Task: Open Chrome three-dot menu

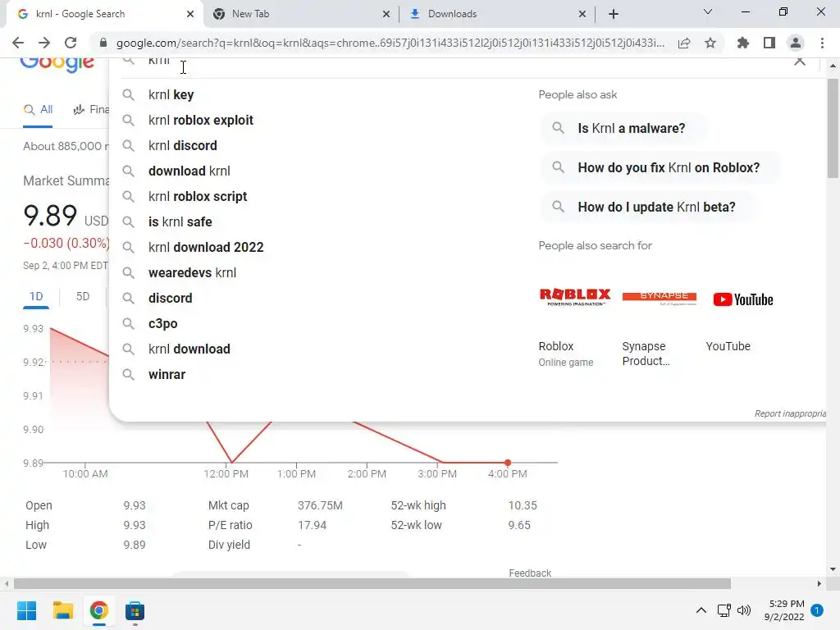Action: (x=822, y=43)
